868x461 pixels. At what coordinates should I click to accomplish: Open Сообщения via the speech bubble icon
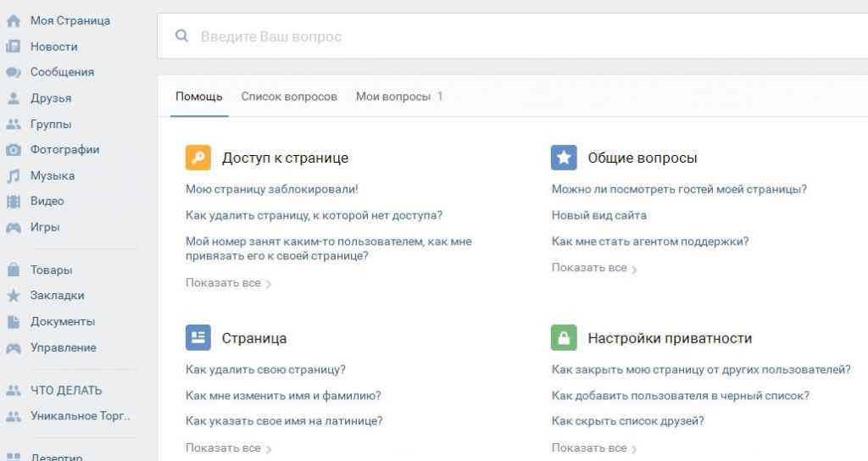pyautogui.click(x=14, y=72)
